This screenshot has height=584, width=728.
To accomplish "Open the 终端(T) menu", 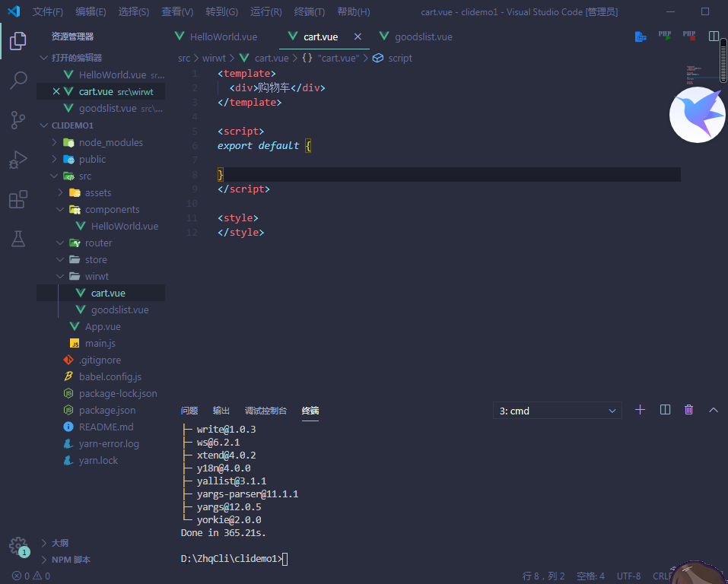I will [310, 11].
